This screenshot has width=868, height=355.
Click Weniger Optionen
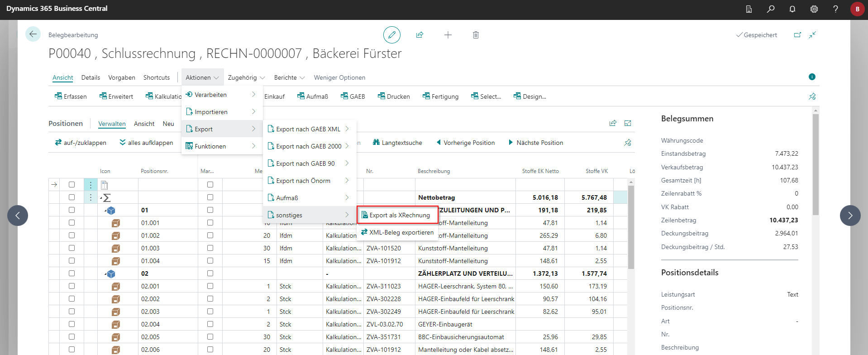[339, 77]
